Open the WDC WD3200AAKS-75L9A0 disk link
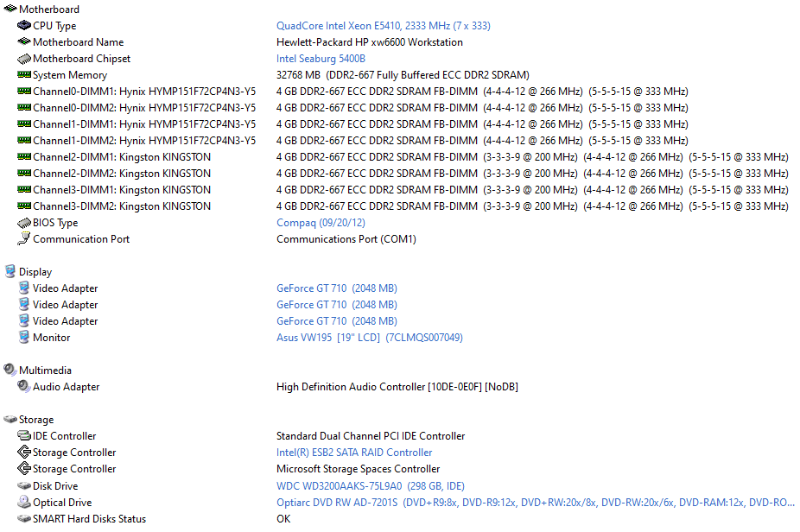The width and height of the screenshot is (800, 532). 371,486
